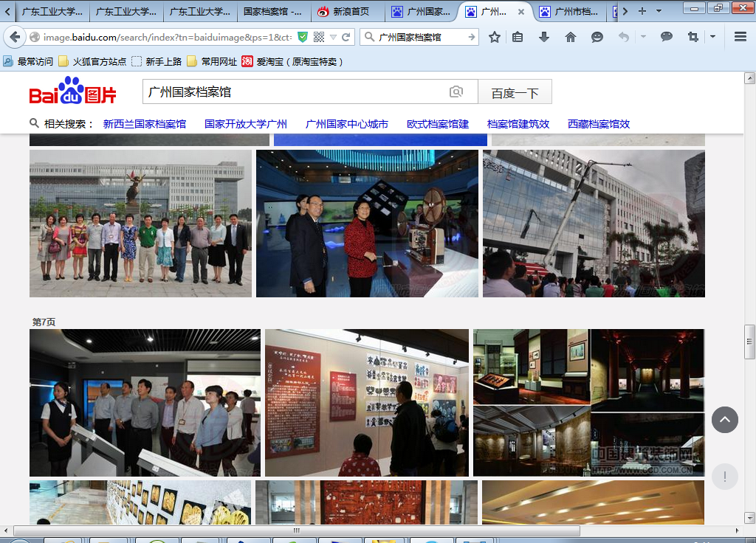Bookmark this page with the star icon

point(495,37)
